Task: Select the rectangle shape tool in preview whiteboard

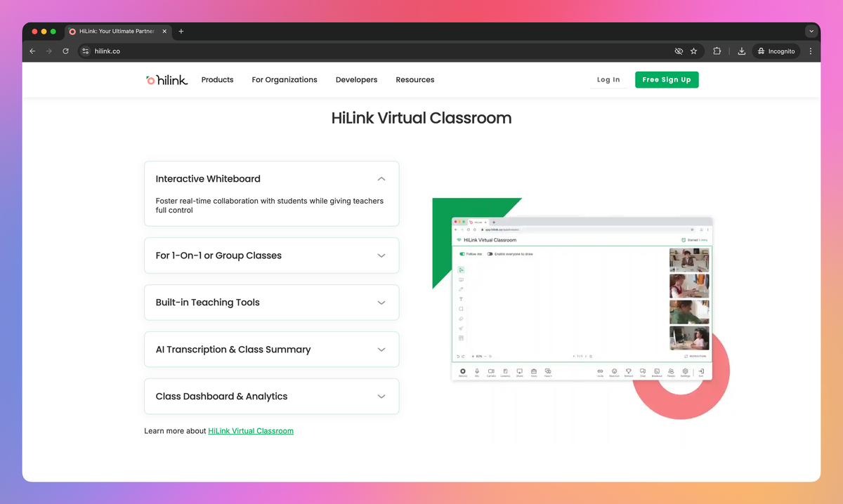Action: (x=461, y=309)
